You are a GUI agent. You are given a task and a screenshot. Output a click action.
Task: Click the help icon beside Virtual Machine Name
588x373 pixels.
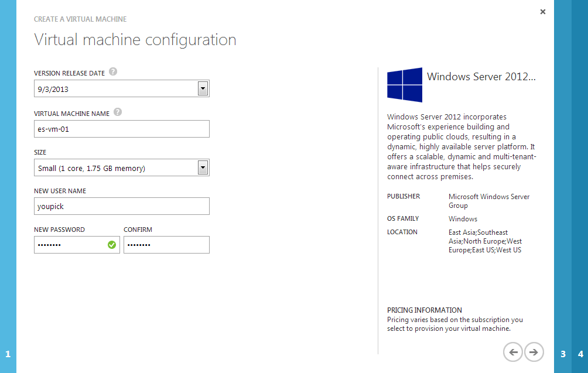click(x=118, y=112)
